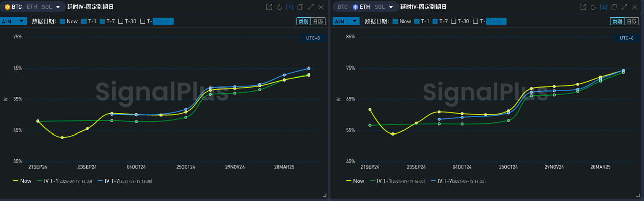Click 29NOV24 axis label in ETH chart
Viewport: 644px width, 201px height.
(555, 167)
